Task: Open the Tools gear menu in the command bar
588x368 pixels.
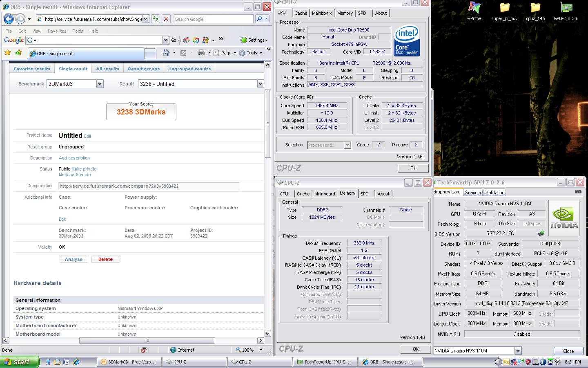Action: (250, 53)
